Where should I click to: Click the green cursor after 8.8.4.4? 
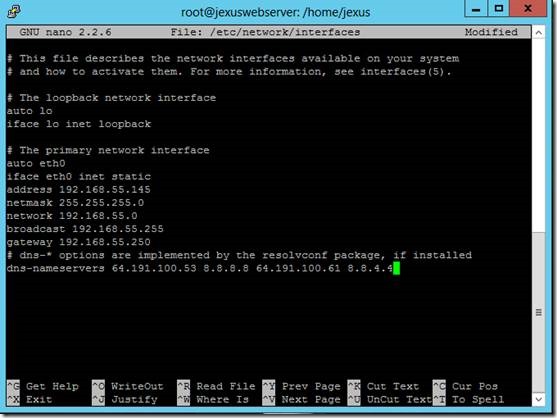click(396, 268)
